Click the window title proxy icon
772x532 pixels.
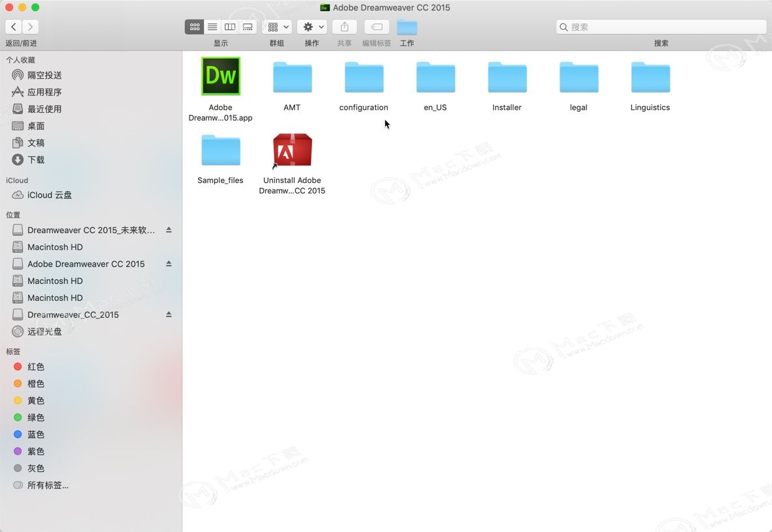point(325,7)
